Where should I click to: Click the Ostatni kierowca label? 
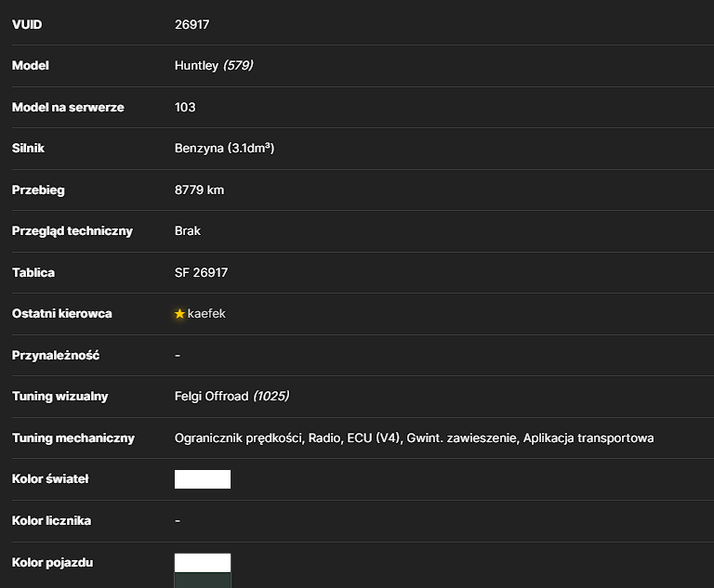[62, 314]
